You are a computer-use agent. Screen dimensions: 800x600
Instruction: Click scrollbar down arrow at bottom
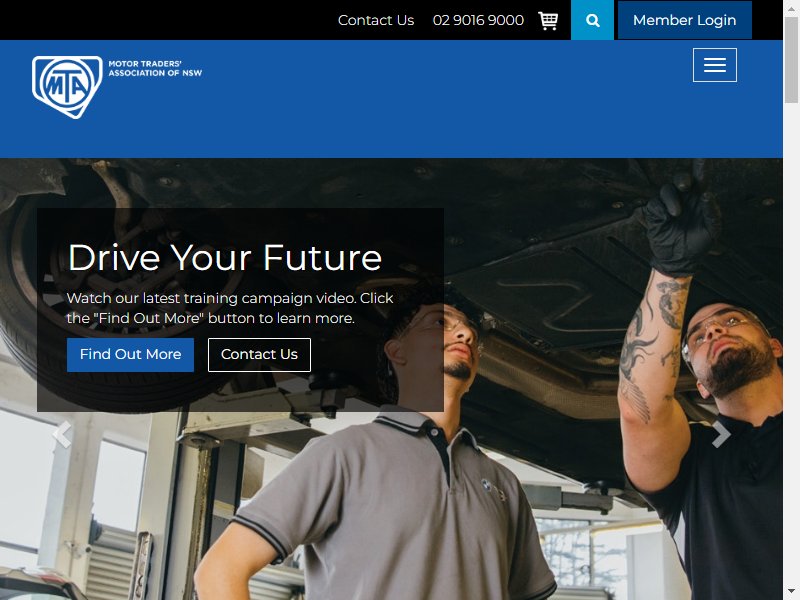tap(791, 594)
